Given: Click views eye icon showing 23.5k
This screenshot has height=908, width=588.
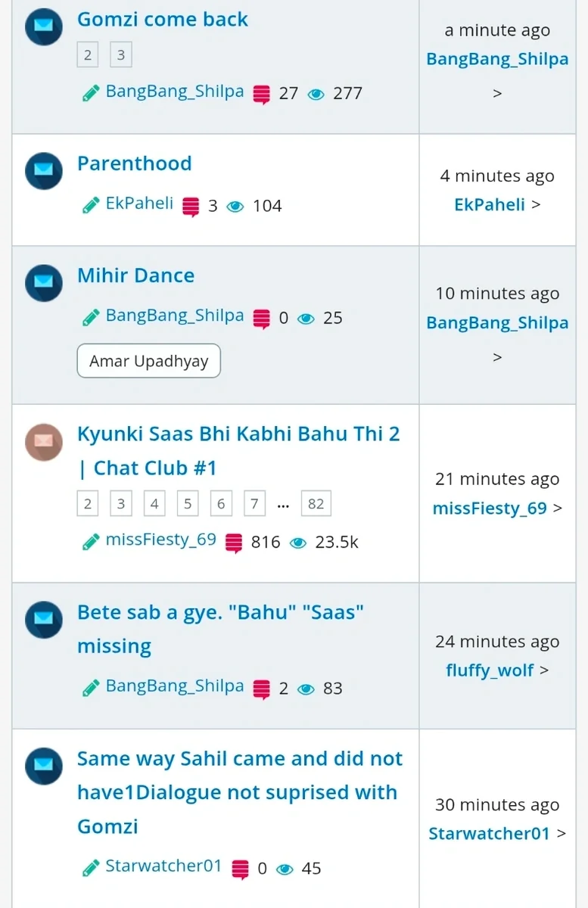Looking at the screenshot, I should [299, 543].
